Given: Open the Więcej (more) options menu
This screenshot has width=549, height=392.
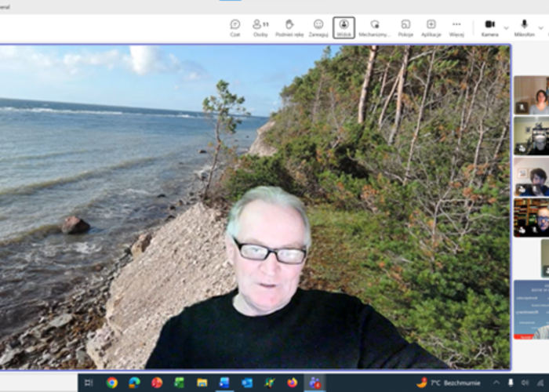Looking at the screenshot, I should 456,27.
